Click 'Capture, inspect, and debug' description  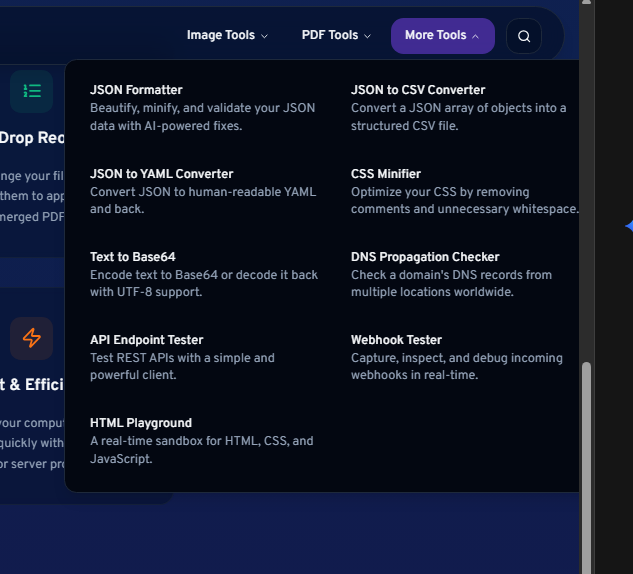tap(457, 366)
